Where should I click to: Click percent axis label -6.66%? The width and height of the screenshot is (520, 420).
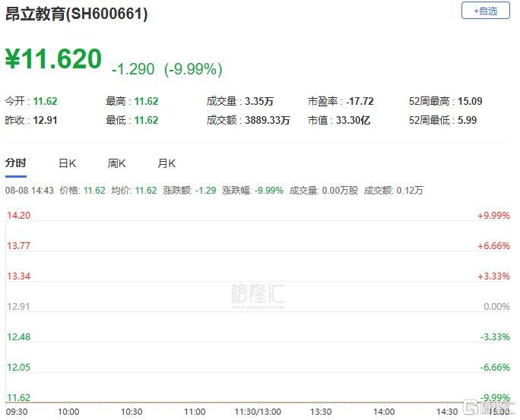(495, 368)
